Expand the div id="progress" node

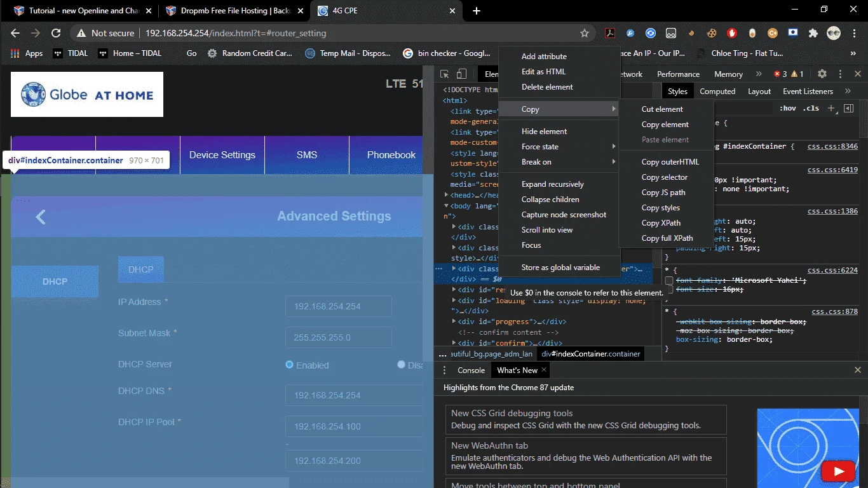coord(454,322)
